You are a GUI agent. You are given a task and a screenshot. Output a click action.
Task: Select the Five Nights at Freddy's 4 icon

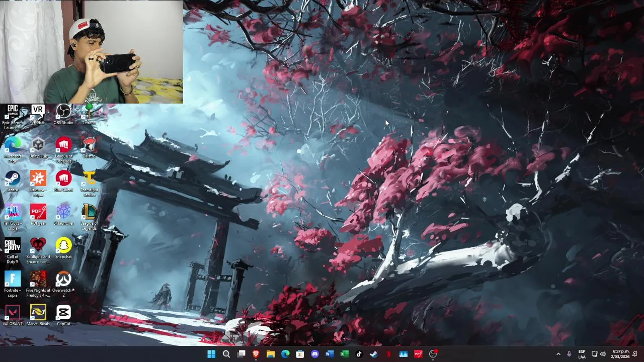click(38, 285)
